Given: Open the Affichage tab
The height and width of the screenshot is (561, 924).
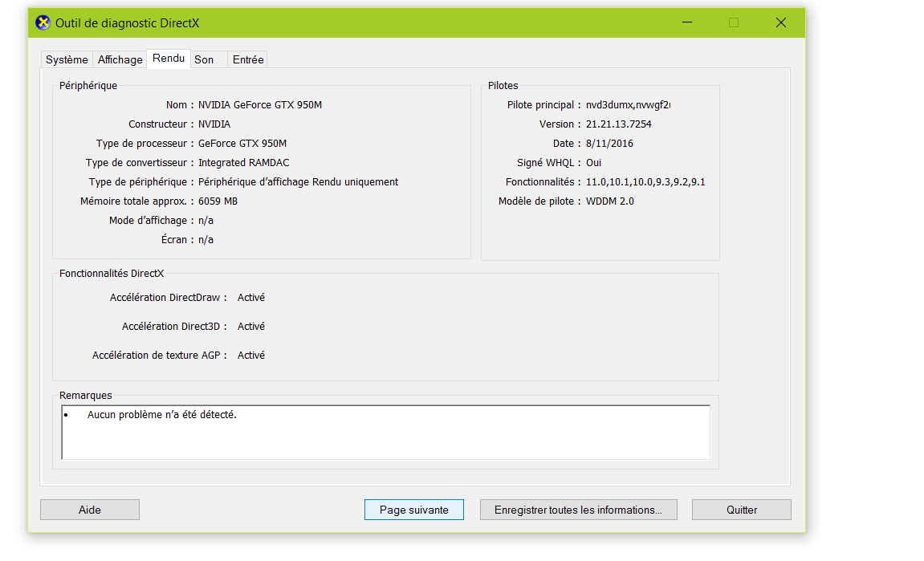Looking at the screenshot, I should (120, 59).
